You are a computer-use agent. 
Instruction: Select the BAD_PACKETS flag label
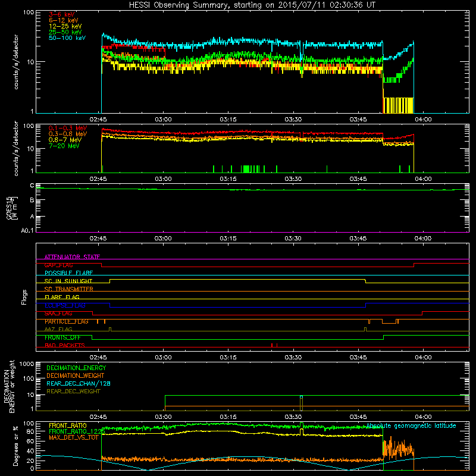(65, 346)
